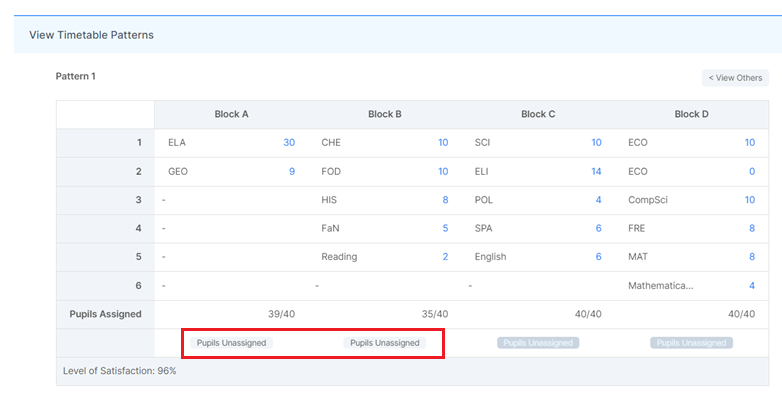Click the CHE subject cell
The width and height of the screenshot is (782, 396).
click(331, 143)
